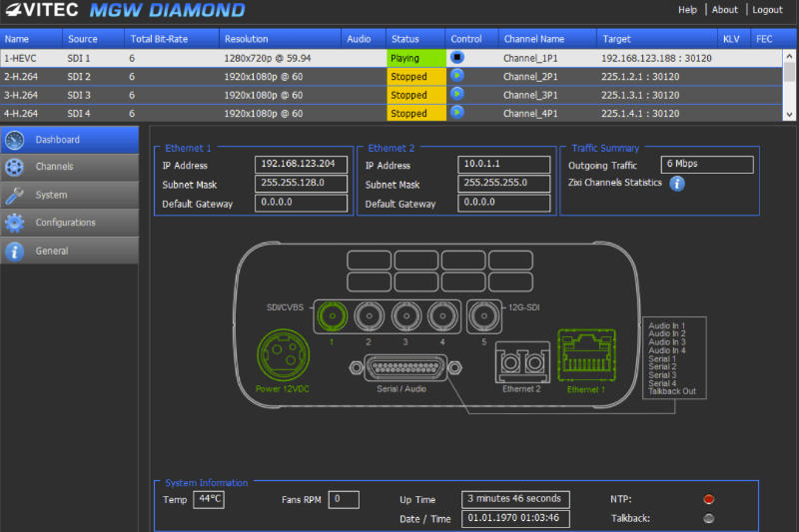Select SDI connector 1 on device diagram
799x532 pixels.
click(333, 316)
